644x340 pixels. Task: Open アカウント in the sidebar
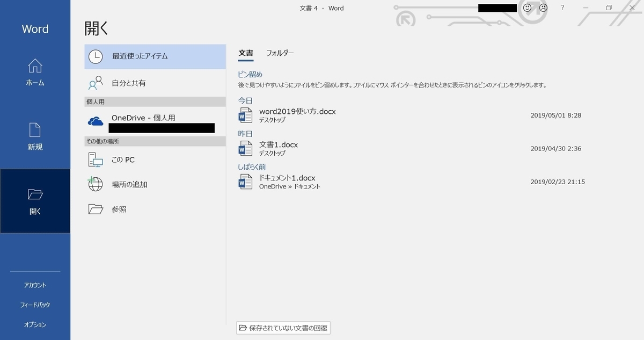pyautogui.click(x=35, y=285)
